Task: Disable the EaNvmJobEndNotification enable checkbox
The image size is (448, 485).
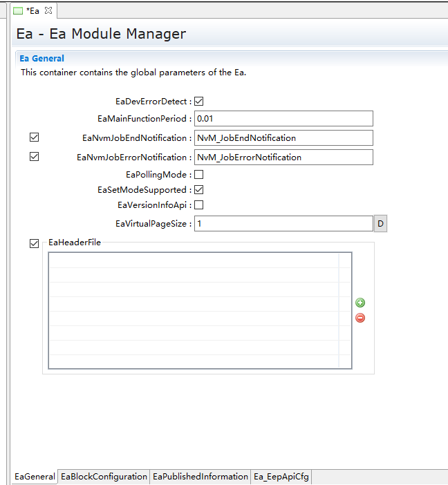Action: point(35,137)
